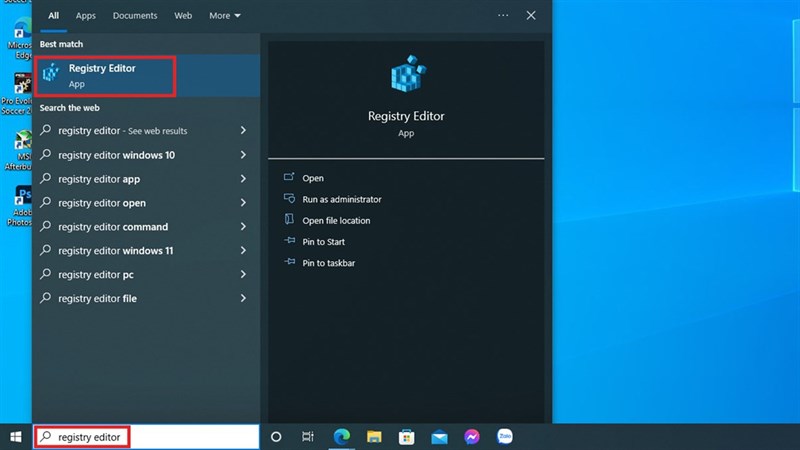Launch Microsoft Edge from the taskbar

point(341,437)
